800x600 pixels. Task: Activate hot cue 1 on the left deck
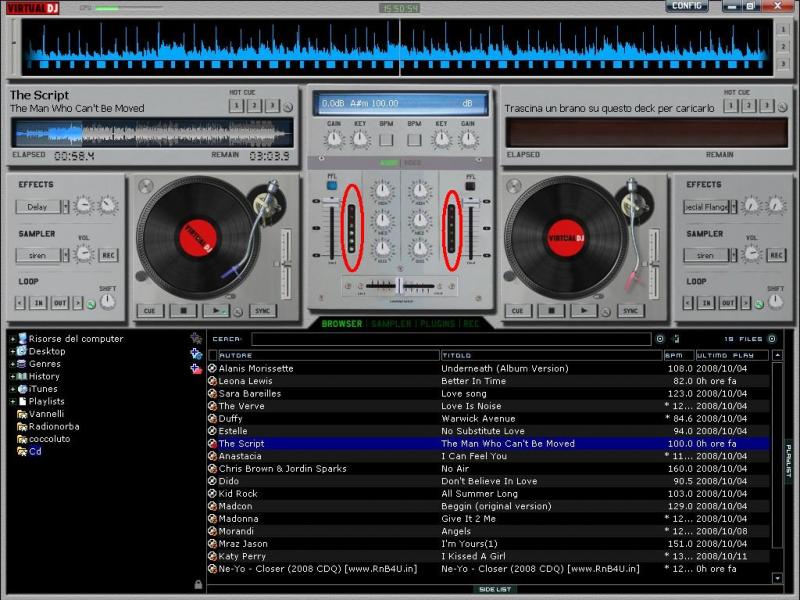point(236,106)
